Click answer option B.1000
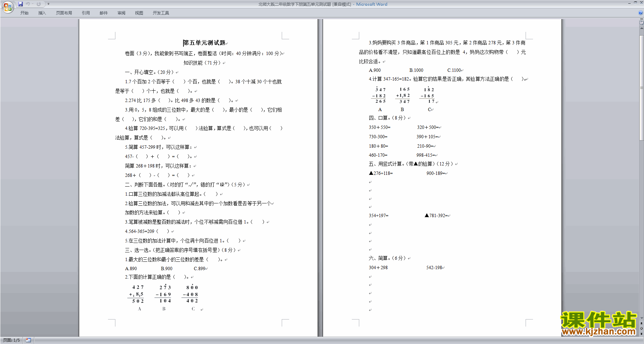 (x=416, y=70)
